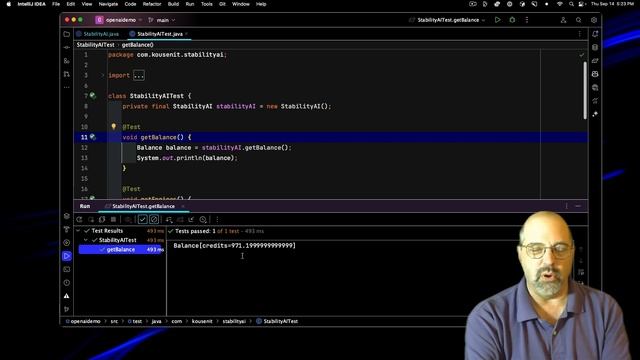The image size is (640, 360).
Task: Open the Git menu in menu bar
Action: [x=222, y=4]
